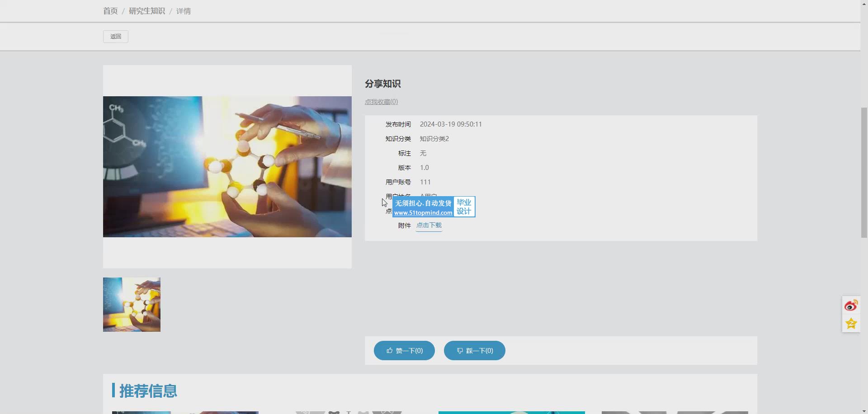Viewport: 868px width, 414px height.
Task: Click the thumbs-down icon on 踩一下
Action: pos(460,351)
